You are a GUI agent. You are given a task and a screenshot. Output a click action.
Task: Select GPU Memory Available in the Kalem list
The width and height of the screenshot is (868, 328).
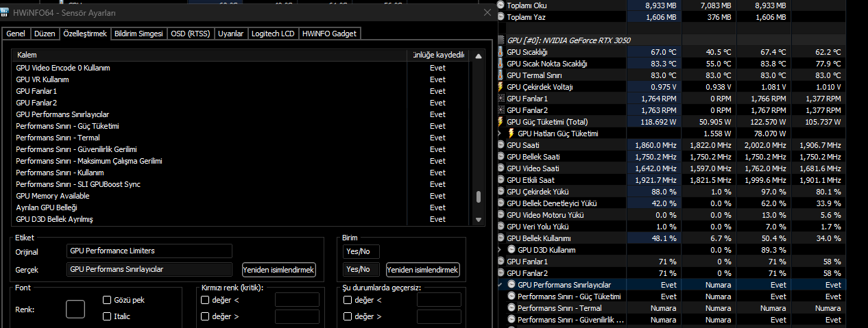click(x=53, y=196)
